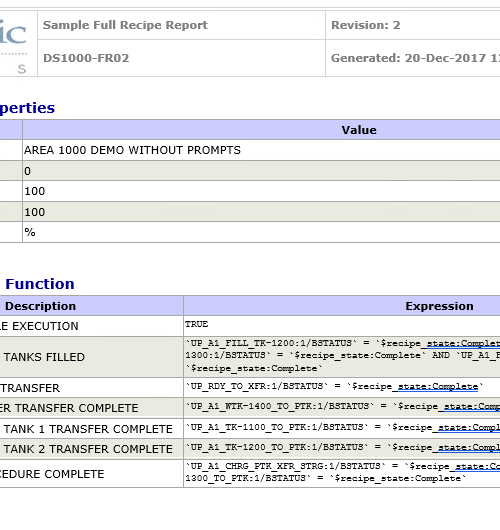Screen dimensions: 500x530
Task: Click the Description column header
Action: coord(41,306)
